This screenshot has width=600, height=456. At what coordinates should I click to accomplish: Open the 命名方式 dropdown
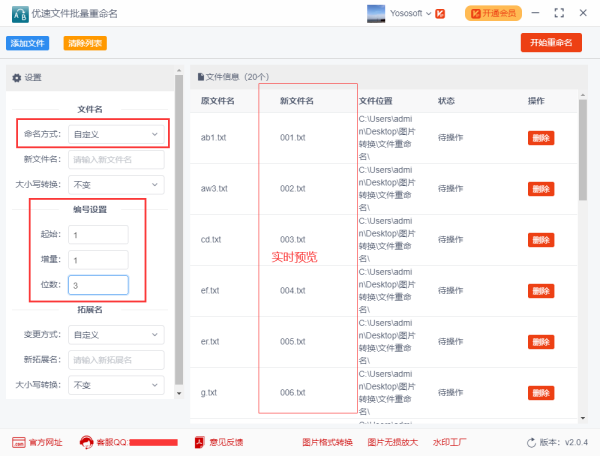(115, 133)
